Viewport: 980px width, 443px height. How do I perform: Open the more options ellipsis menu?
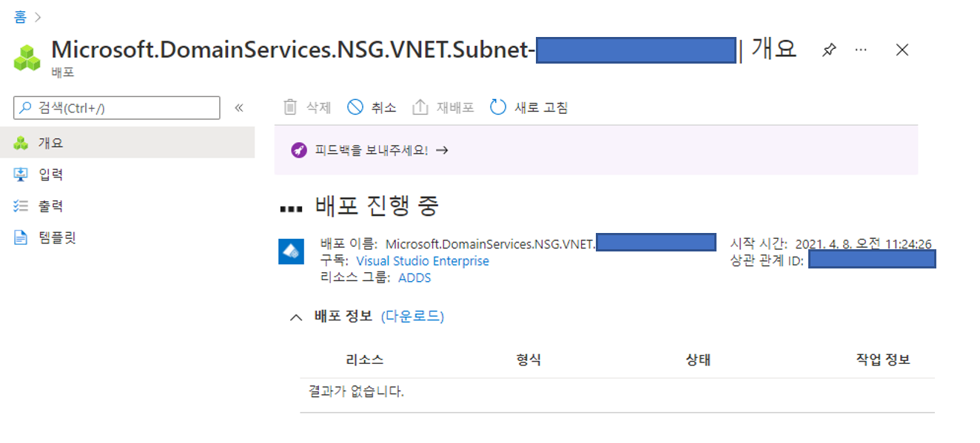[x=861, y=50]
